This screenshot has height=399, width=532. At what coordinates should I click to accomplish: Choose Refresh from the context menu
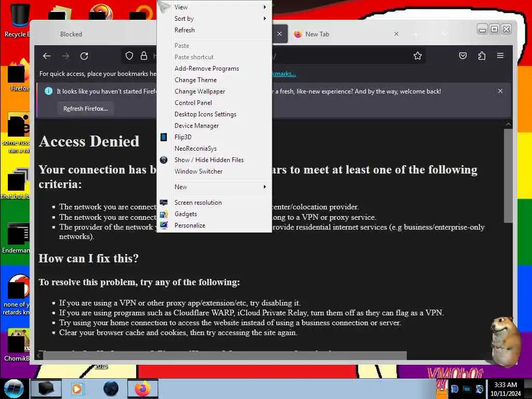point(215,30)
